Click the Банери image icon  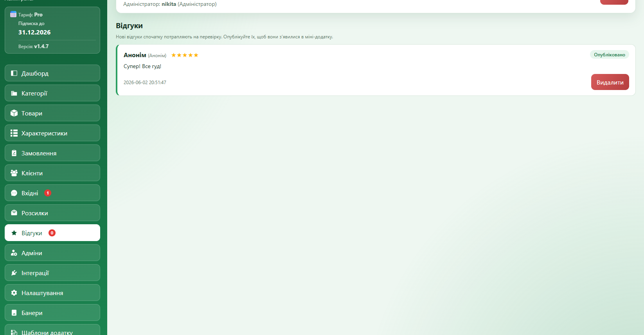14,313
